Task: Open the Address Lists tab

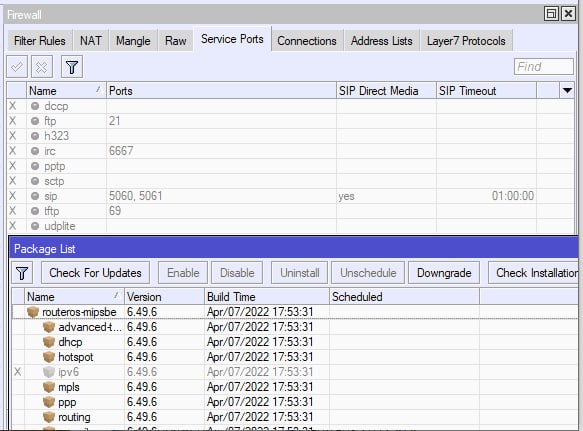Action: tap(381, 41)
